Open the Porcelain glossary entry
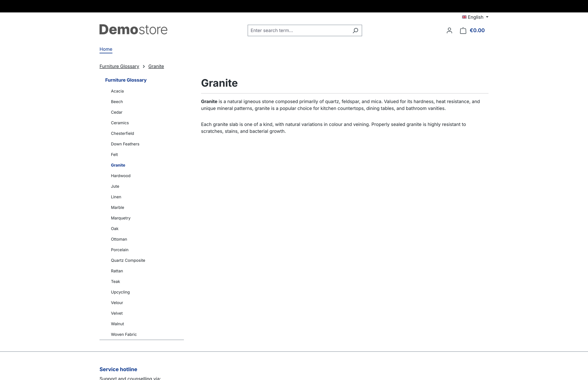Screen dimensions: 588x380 pyautogui.click(x=120, y=250)
